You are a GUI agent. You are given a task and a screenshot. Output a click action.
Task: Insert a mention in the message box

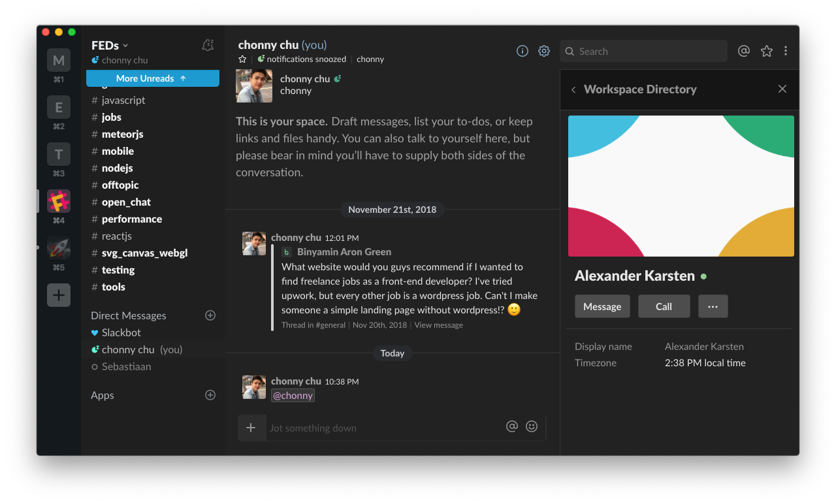512,426
